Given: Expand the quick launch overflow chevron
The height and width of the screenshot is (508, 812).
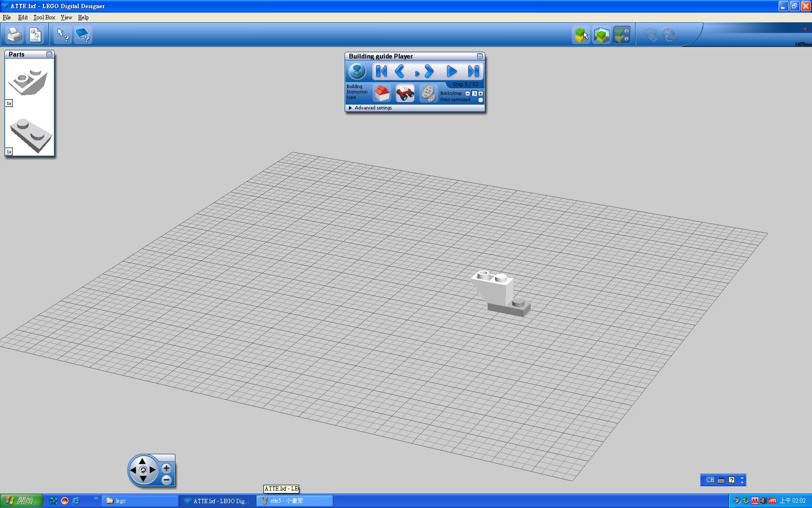Looking at the screenshot, I should (x=96, y=499).
